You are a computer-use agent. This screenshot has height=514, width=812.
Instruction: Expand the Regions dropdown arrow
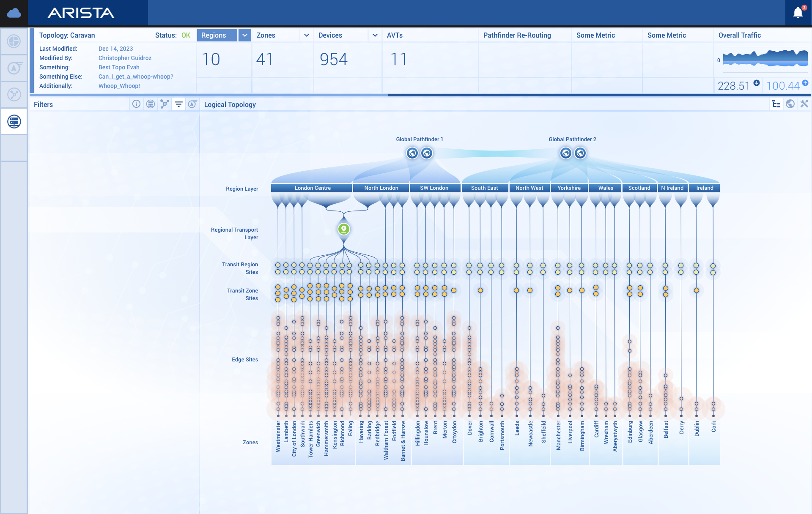tap(244, 35)
